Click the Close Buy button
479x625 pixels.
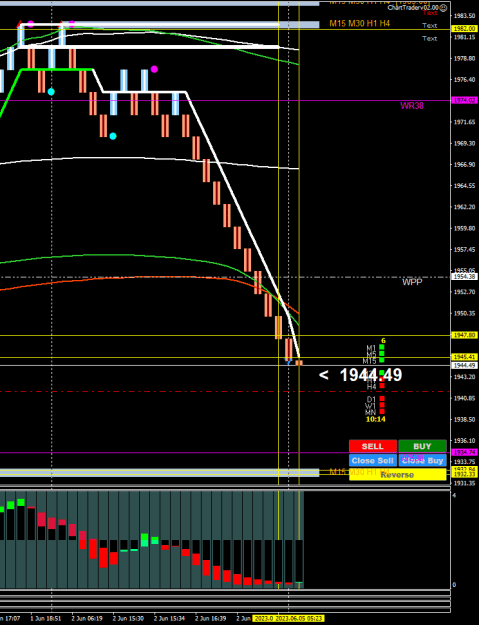pos(422,460)
